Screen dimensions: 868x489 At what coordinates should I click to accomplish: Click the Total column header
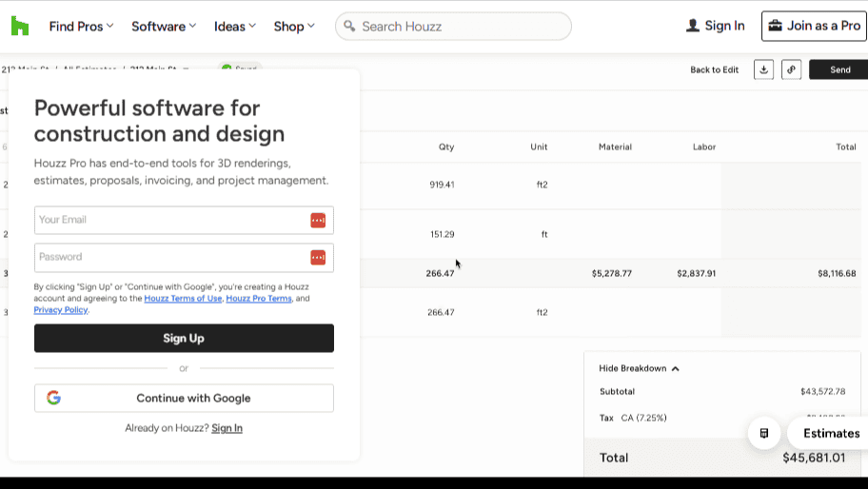click(x=846, y=147)
